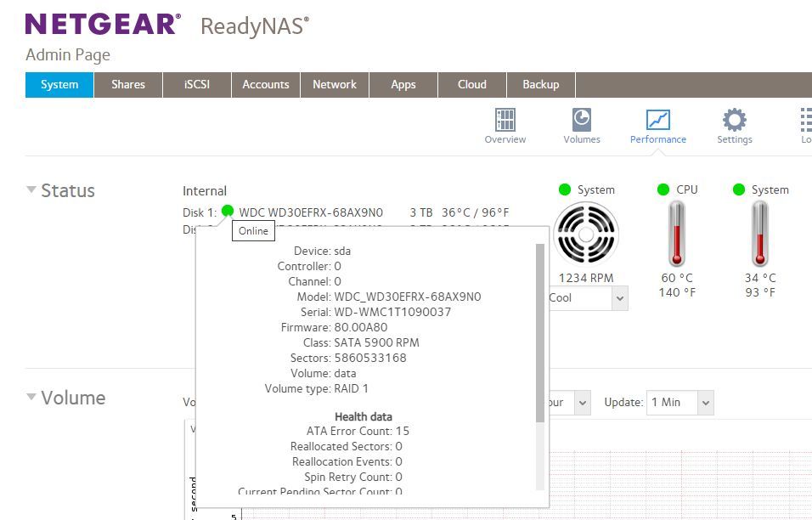Open the Volumes icon
The image size is (812, 520).
pyautogui.click(x=582, y=120)
